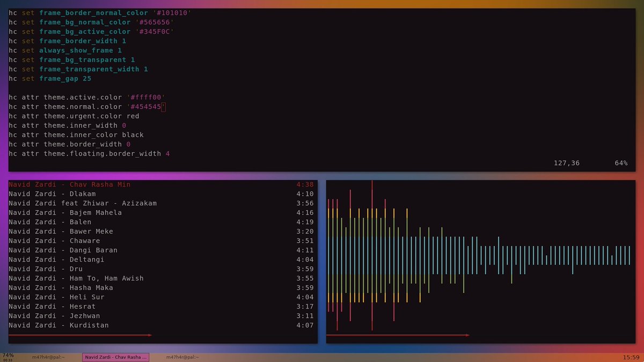Click the "127,36" cursor position indicator

point(566,162)
